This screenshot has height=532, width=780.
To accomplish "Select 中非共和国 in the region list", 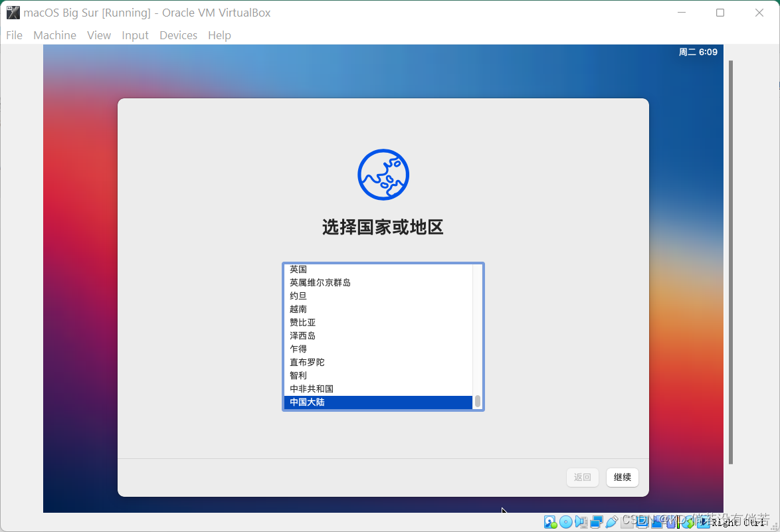I will [378, 389].
